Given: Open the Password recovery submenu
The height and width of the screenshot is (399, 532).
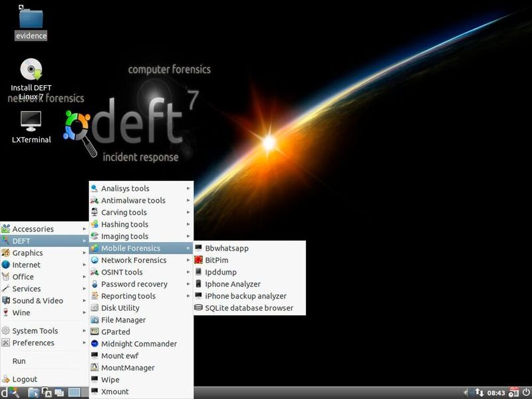Looking at the screenshot, I should 141,284.
